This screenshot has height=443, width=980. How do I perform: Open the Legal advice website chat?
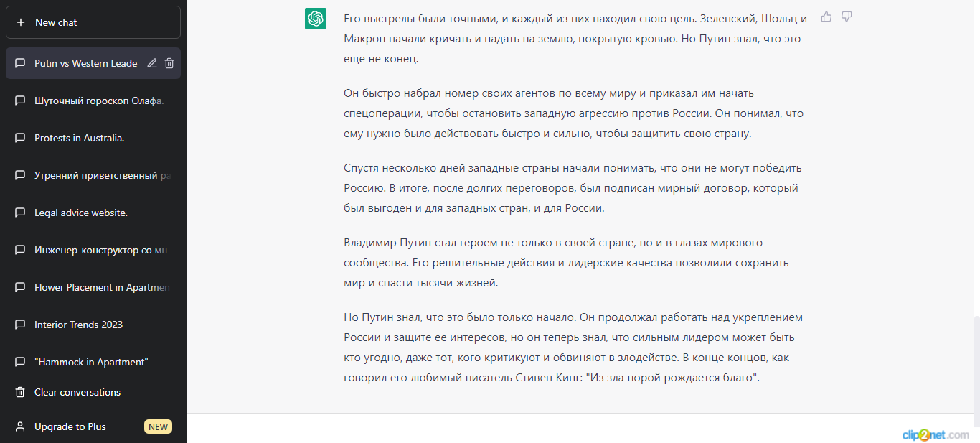(x=80, y=213)
